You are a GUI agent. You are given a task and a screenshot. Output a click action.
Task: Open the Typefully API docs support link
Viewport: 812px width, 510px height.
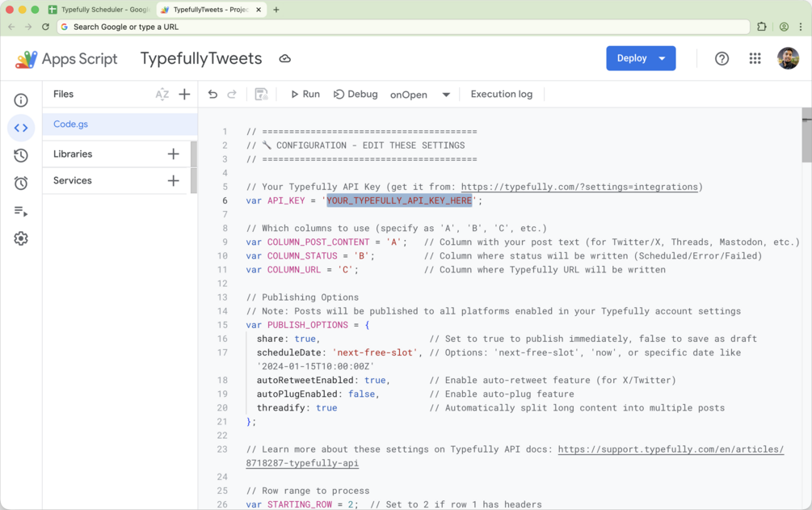tap(671, 449)
